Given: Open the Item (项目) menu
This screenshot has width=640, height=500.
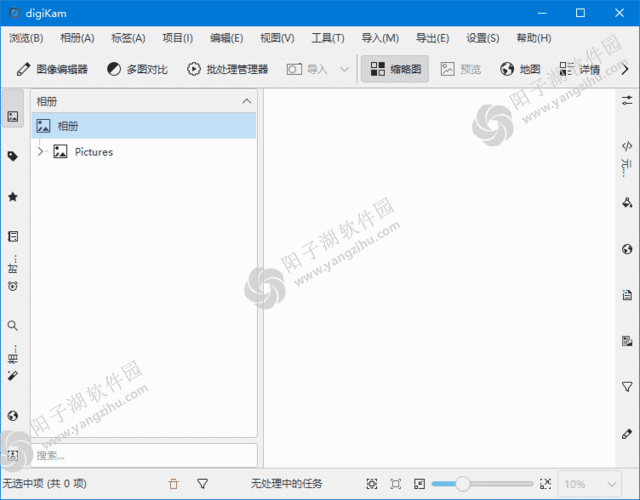Looking at the screenshot, I should [x=178, y=38].
